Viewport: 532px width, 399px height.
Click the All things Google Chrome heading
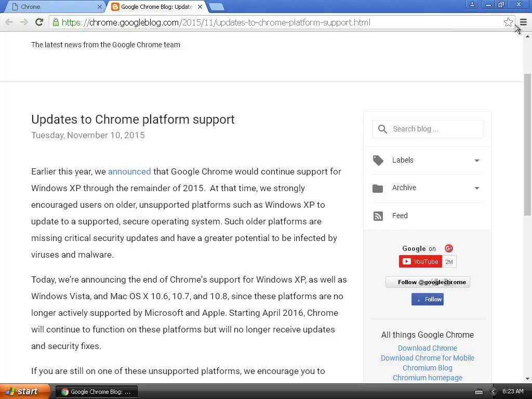click(428, 335)
